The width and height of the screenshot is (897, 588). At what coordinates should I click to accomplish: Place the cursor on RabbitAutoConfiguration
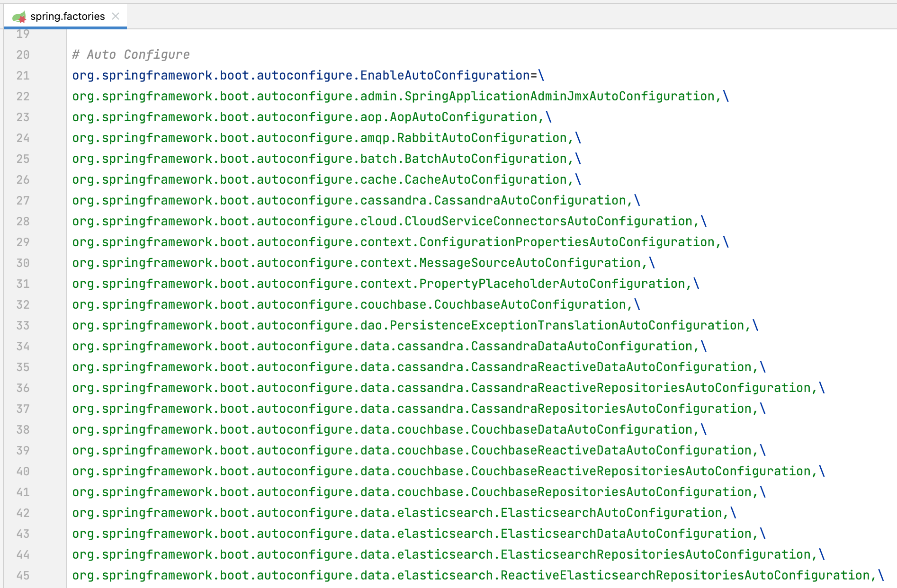(x=482, y=138)
